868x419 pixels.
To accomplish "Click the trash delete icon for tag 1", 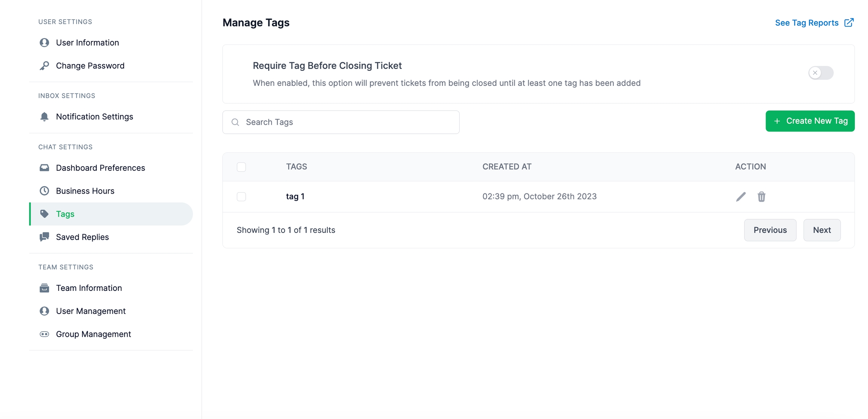I will (761, 197).
